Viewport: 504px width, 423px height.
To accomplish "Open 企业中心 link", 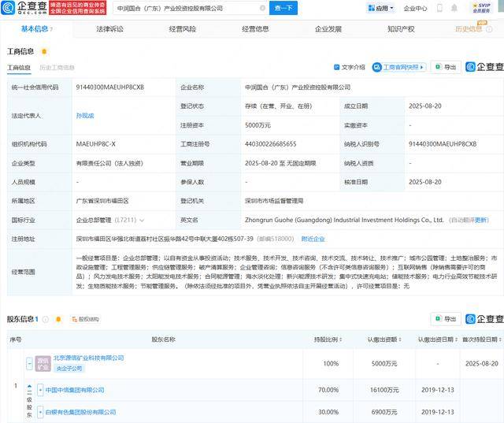I will pos(415,9).
